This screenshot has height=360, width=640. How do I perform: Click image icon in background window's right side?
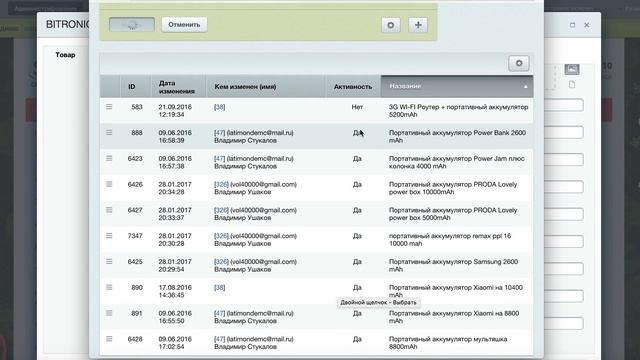click(x=572, y=69)
